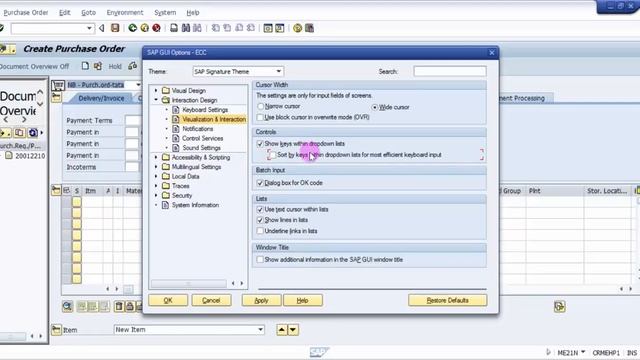Screen dimensions: 640x360
Task: Click the padlock Lock icon below the item grid
Action: 129,306
